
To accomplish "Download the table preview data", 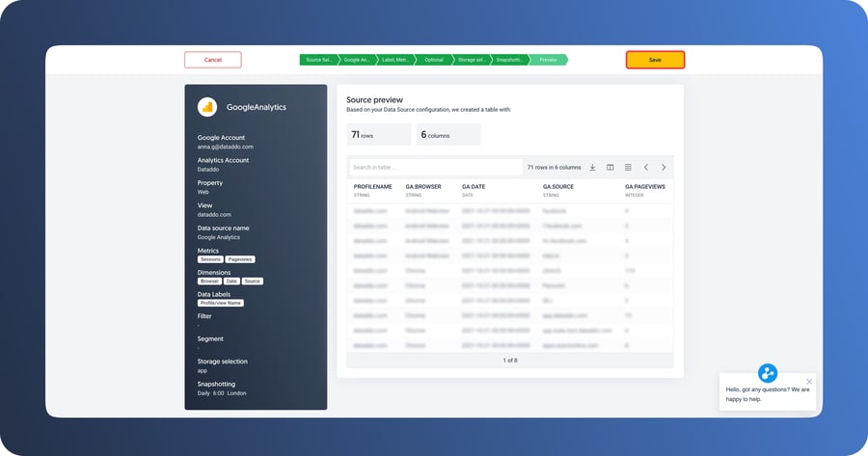I will [x=592, y=167].
